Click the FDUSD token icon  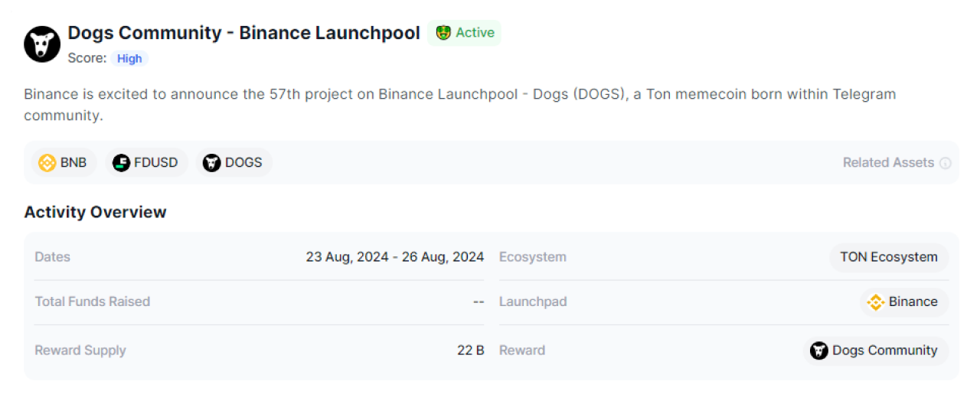[x=121, y=163]
